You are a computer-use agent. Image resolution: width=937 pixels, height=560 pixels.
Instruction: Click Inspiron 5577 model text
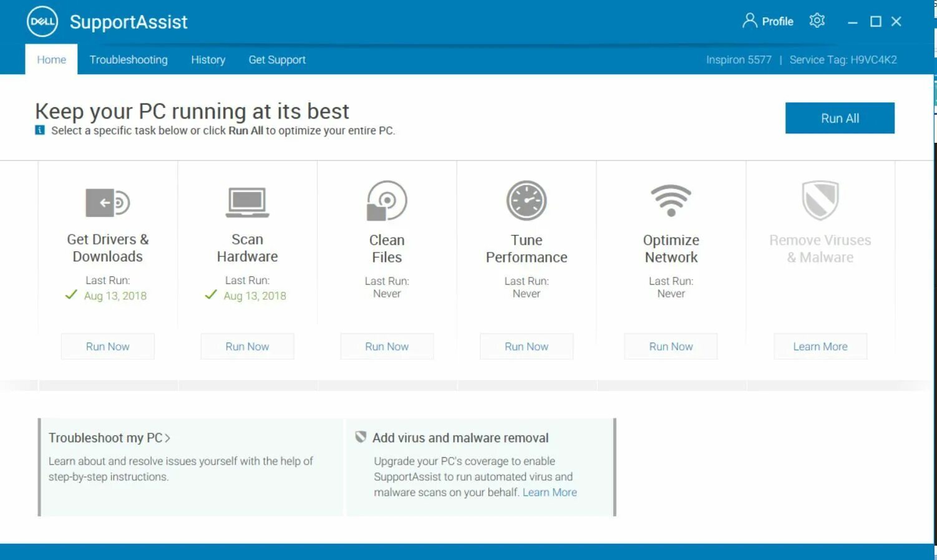(x=739, y=60)
